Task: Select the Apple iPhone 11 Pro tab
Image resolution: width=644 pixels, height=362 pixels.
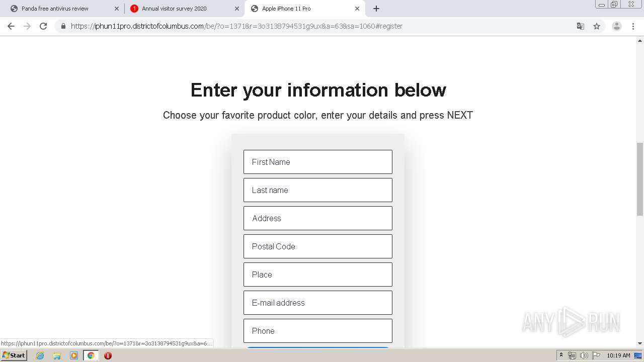Action: 304,9
